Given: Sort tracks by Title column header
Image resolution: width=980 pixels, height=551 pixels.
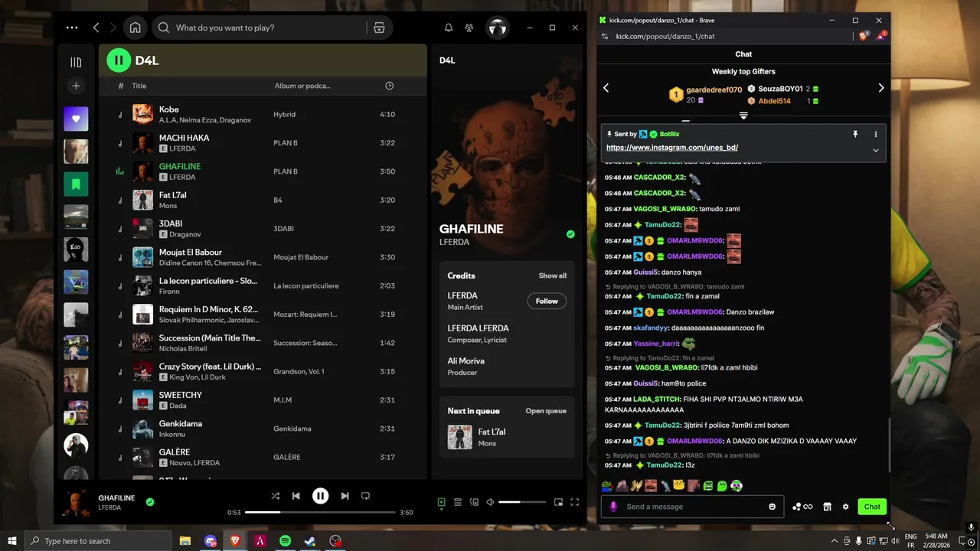Looking at the screenshot, I should [139, 86].
